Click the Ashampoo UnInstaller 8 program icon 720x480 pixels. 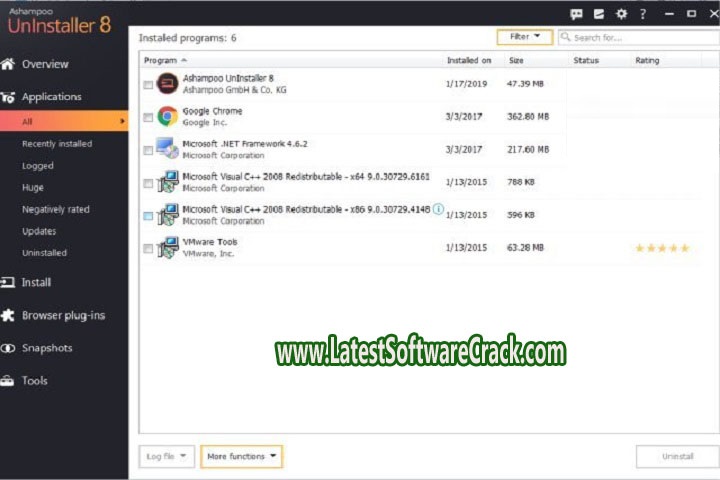(167, 84)
